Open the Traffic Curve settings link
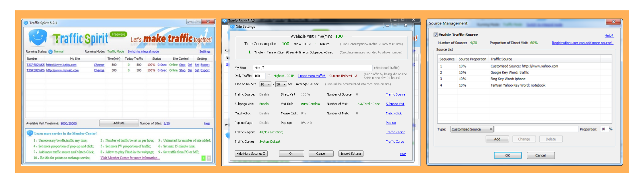 [x=395, y=142]
